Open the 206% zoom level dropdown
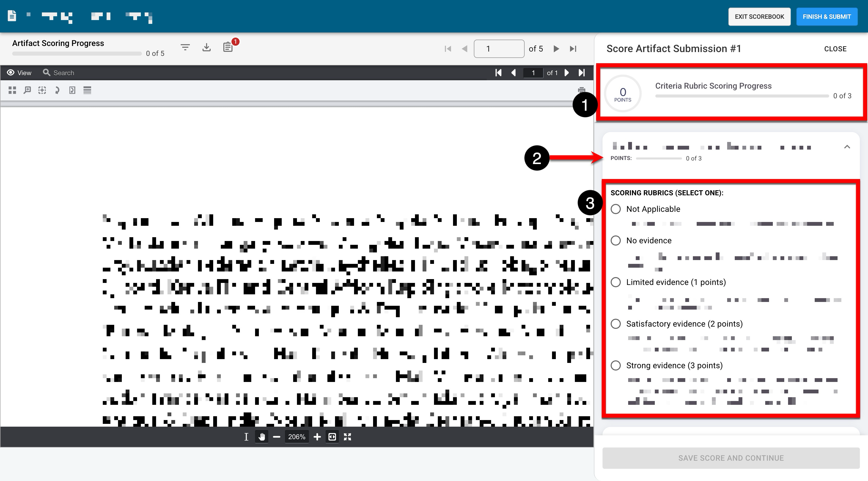The height and width of the screenshot is (481, 868). (296, 437)
